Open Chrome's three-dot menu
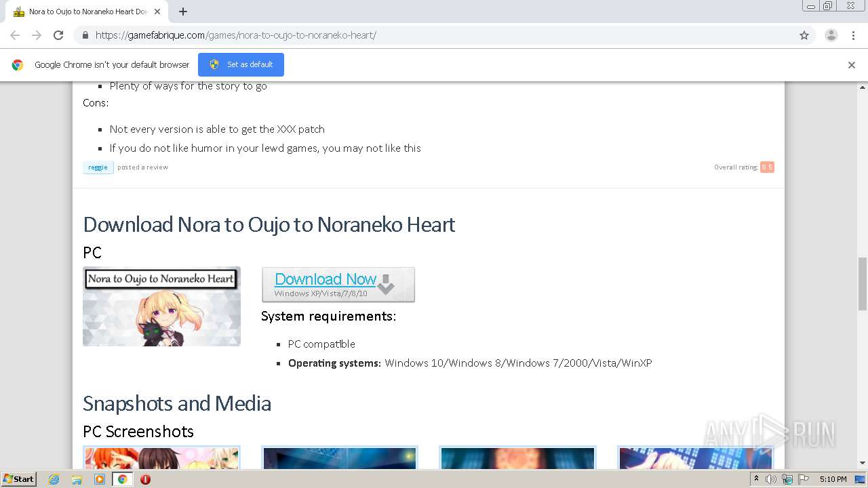 (853, 35)
